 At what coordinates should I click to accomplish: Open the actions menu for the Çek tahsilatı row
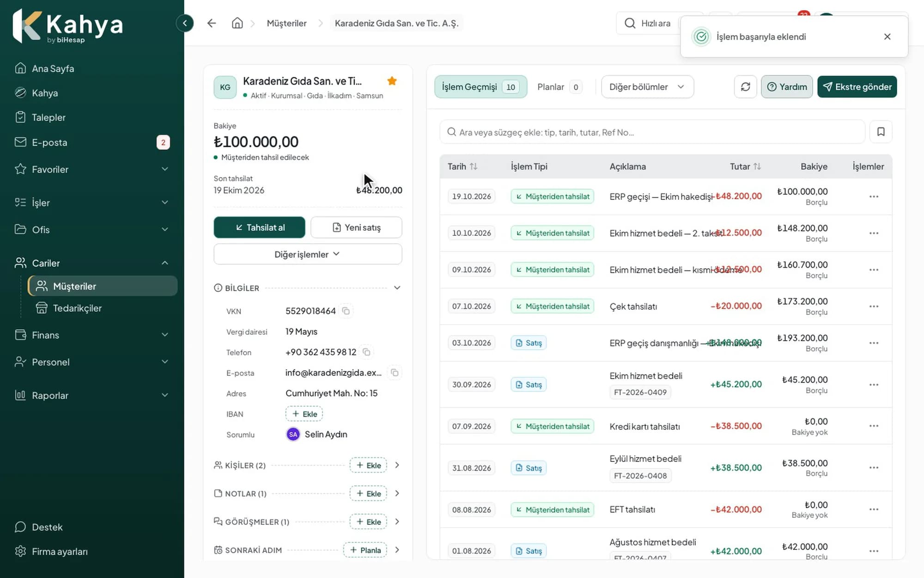(874, 307)
